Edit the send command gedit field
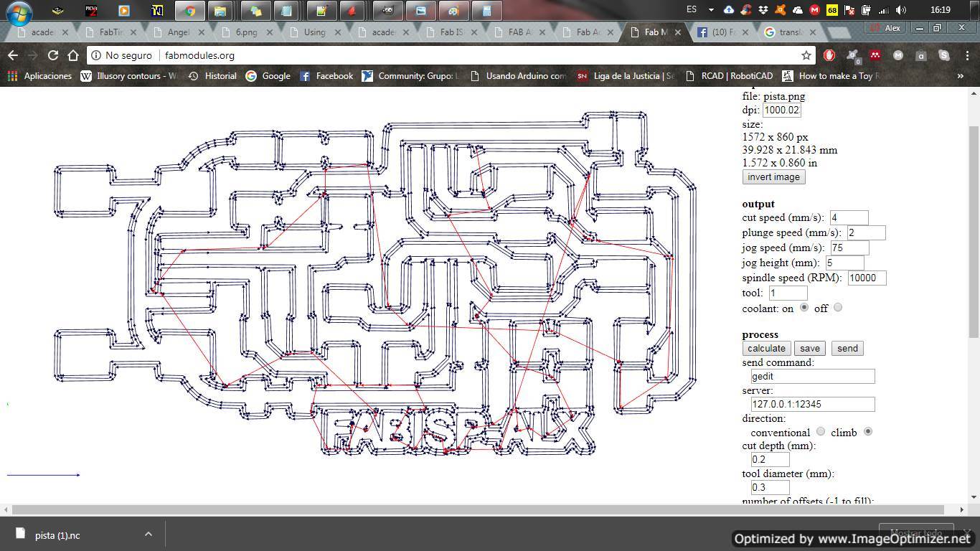The height and width of the screenshot is (551, 980). (813, 376)
